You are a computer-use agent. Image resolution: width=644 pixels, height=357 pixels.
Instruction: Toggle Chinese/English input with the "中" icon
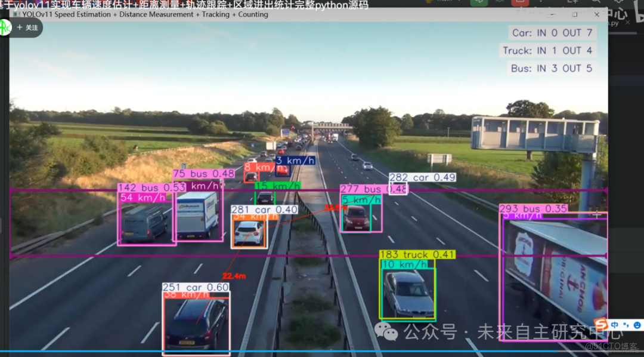click(x=615, y=324)
